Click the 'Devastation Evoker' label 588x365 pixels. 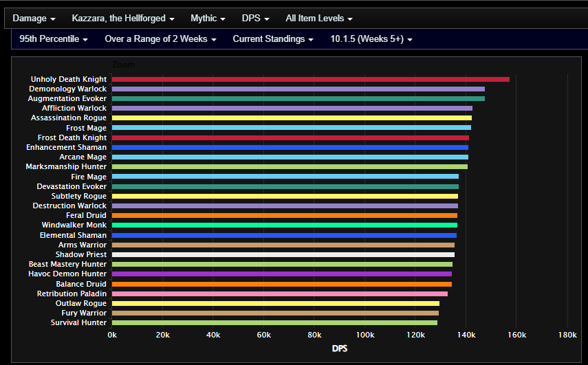72,186
